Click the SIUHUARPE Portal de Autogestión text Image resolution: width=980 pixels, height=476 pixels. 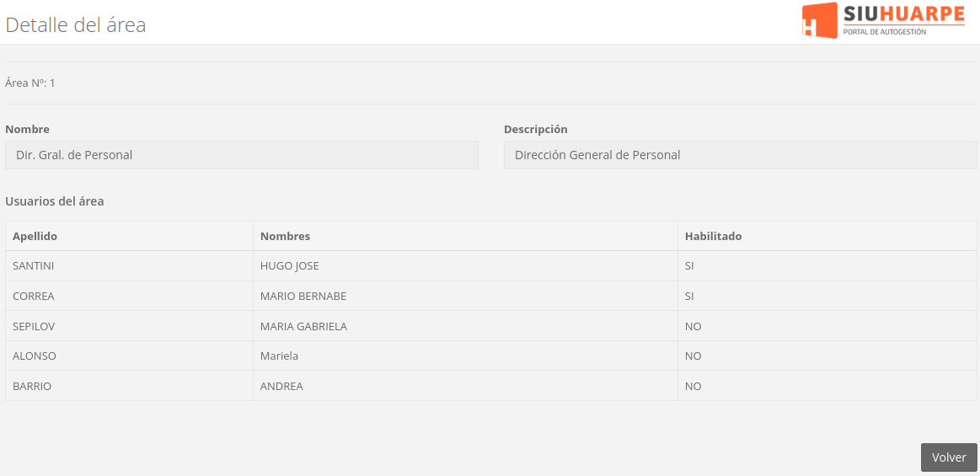[903, 19]
